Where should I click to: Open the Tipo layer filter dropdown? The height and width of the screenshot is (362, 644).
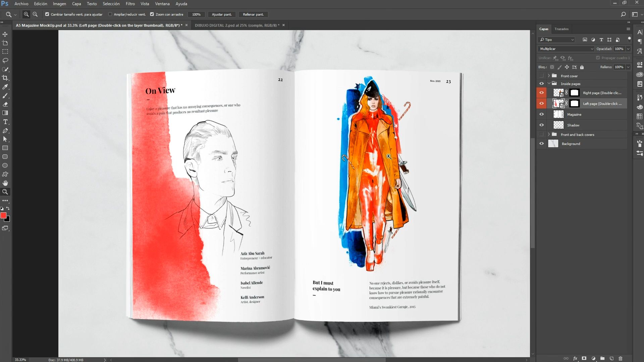[x=556, y=40]
